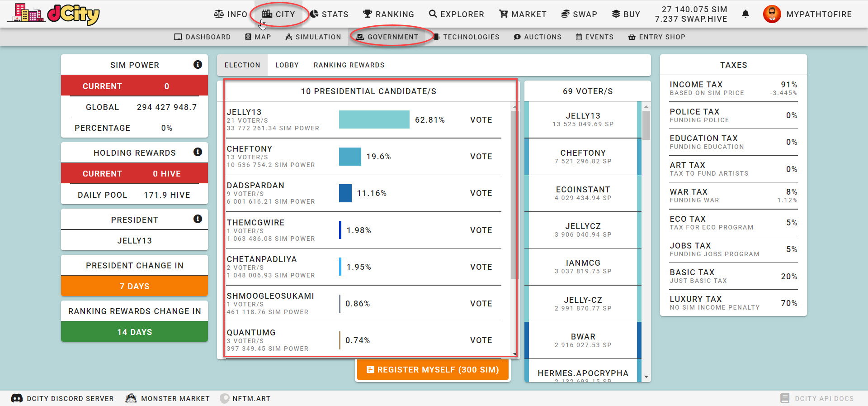Screen dimensions: 868x406
Task: Open SIM Power info icon
Action: click(x=198, y=64)
